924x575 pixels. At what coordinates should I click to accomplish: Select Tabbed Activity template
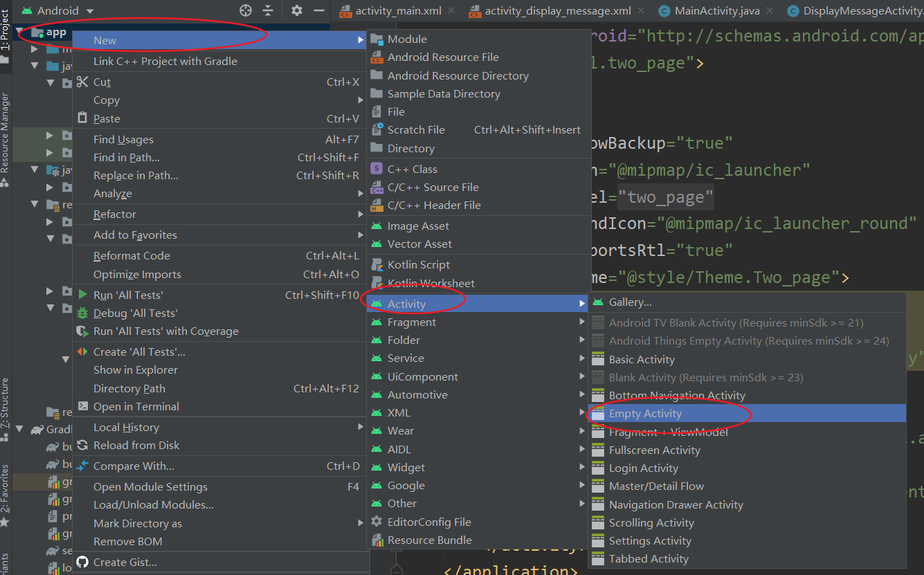tap(748, 558)
